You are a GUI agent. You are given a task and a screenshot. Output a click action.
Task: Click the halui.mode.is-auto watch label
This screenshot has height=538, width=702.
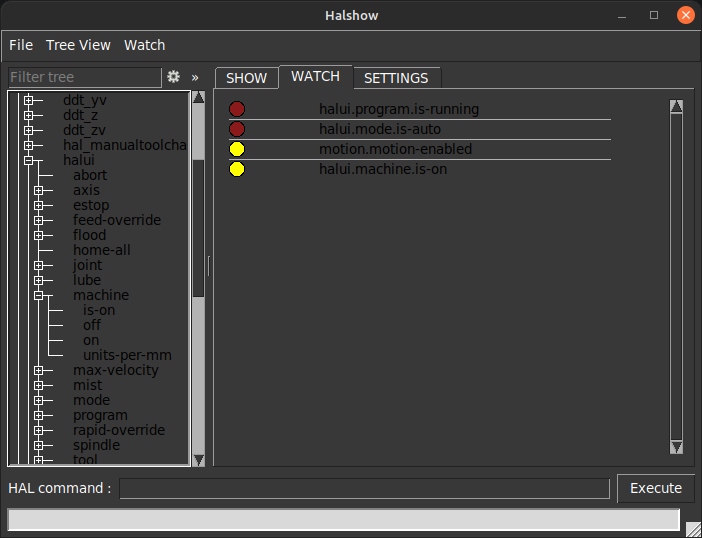coord(380,129)
